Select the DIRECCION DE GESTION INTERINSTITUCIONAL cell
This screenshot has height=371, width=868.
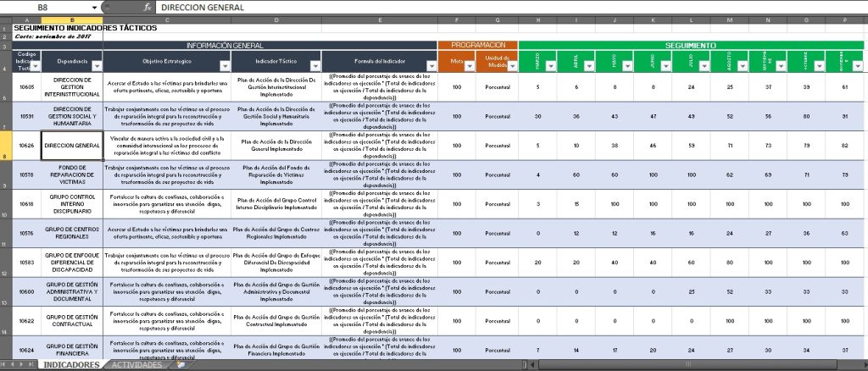point(72,87)
